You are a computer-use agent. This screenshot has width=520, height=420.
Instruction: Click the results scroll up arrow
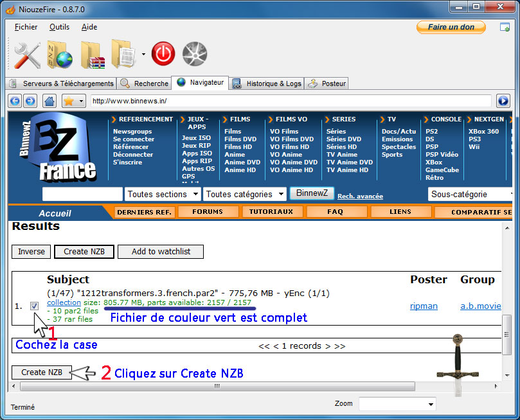tap(507, 228)
